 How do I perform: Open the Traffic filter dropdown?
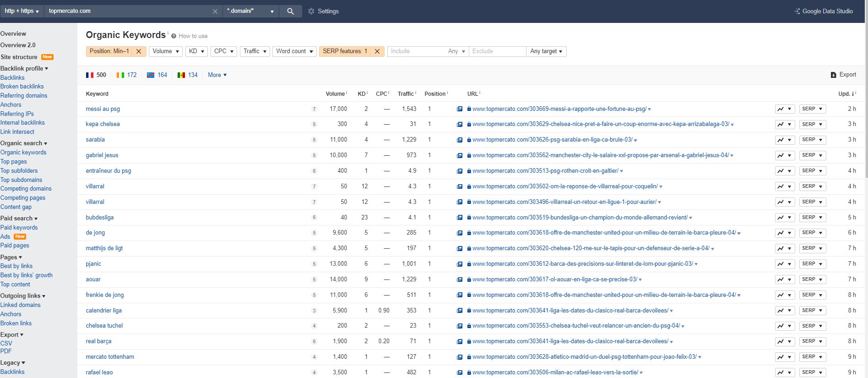255,51
